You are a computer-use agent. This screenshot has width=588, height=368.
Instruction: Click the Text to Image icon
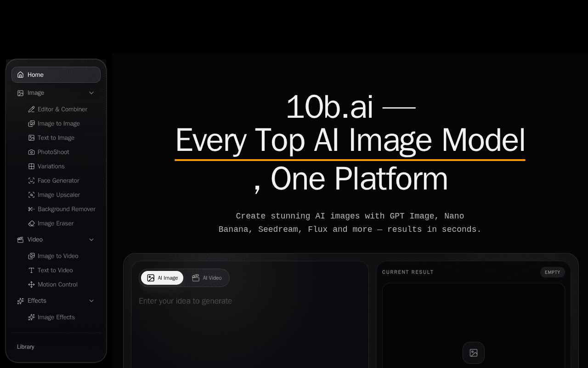(31, 138)
